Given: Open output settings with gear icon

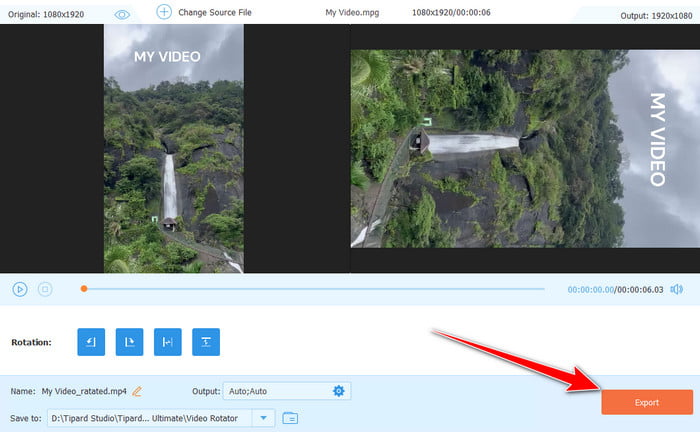Looking at the screenshot, I should (339, 391).
